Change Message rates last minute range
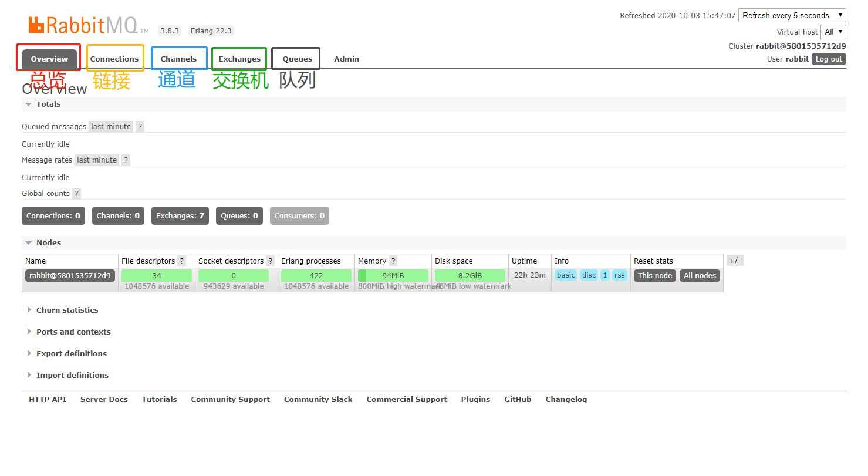Viewport: 868px width, 476px height. (x=97, y=160)
